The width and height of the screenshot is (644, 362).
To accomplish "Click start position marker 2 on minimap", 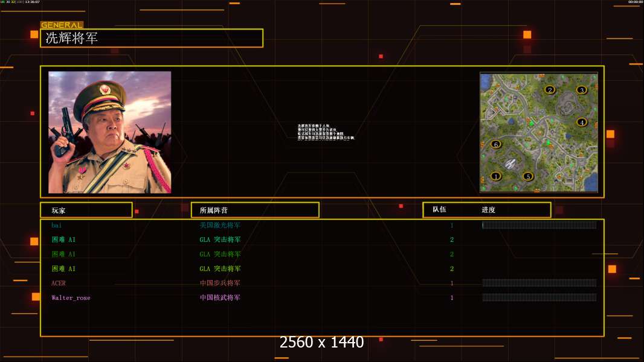I will coord(550,90).
